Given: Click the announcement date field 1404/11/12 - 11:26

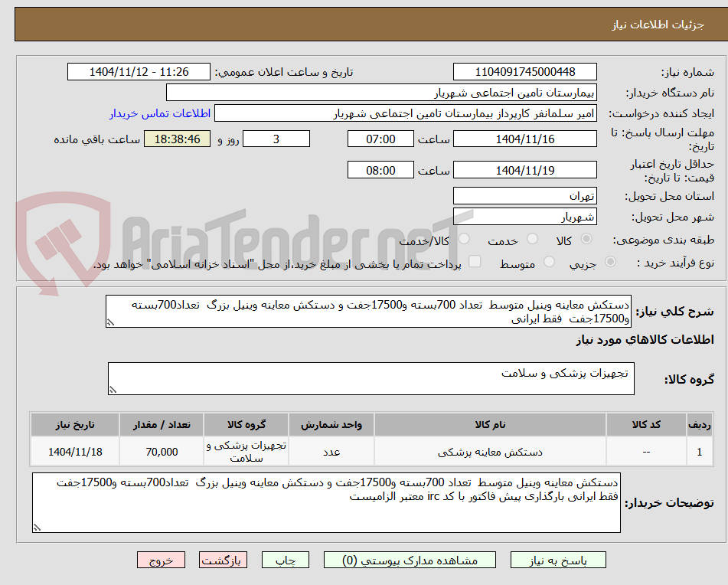Looking at the screenshot, I should (139, 72).
